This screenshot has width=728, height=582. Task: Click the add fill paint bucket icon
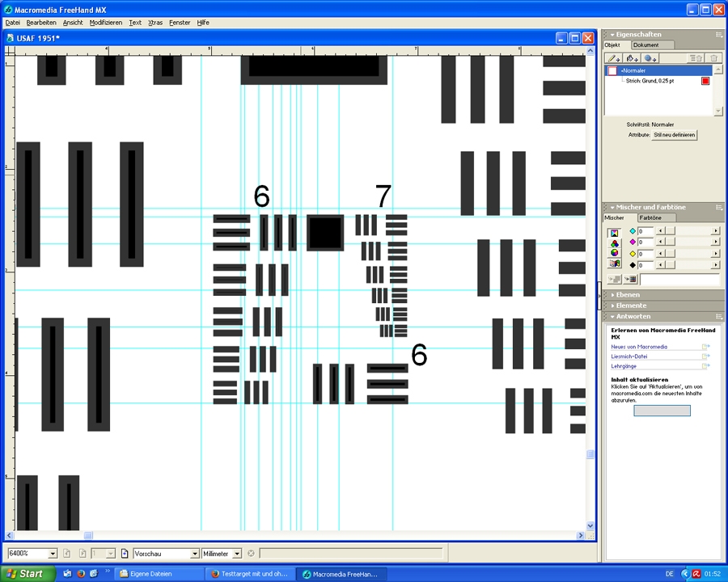pos(633,58)
